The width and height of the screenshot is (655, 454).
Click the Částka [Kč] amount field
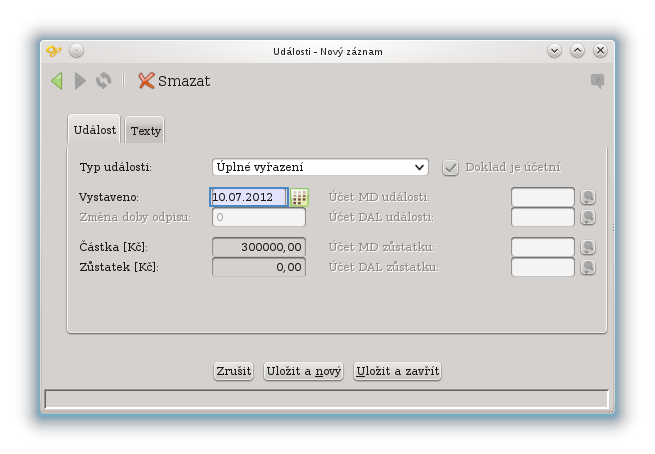(x=259, y=247)
